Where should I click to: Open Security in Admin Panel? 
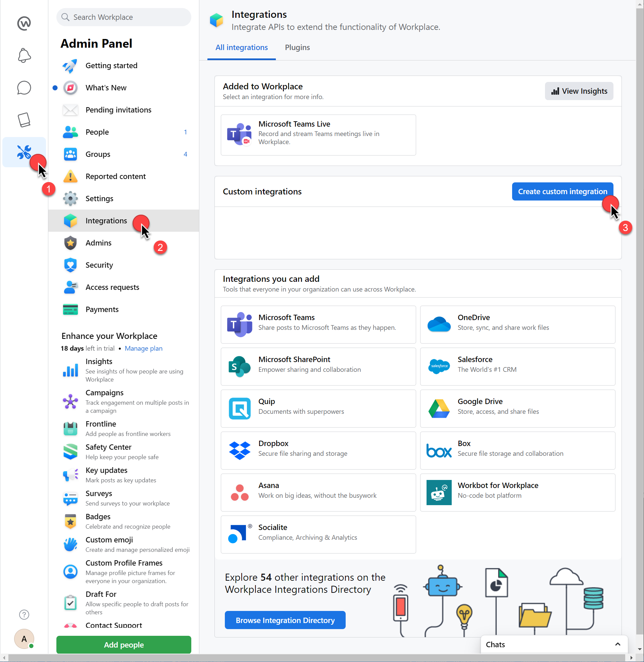coord(99,265)
